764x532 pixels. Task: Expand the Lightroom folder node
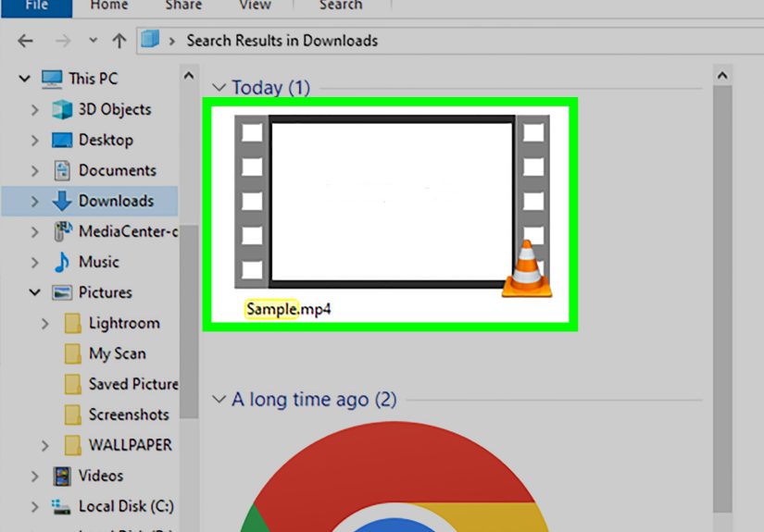pyautogui.click(x=44, y=323)
